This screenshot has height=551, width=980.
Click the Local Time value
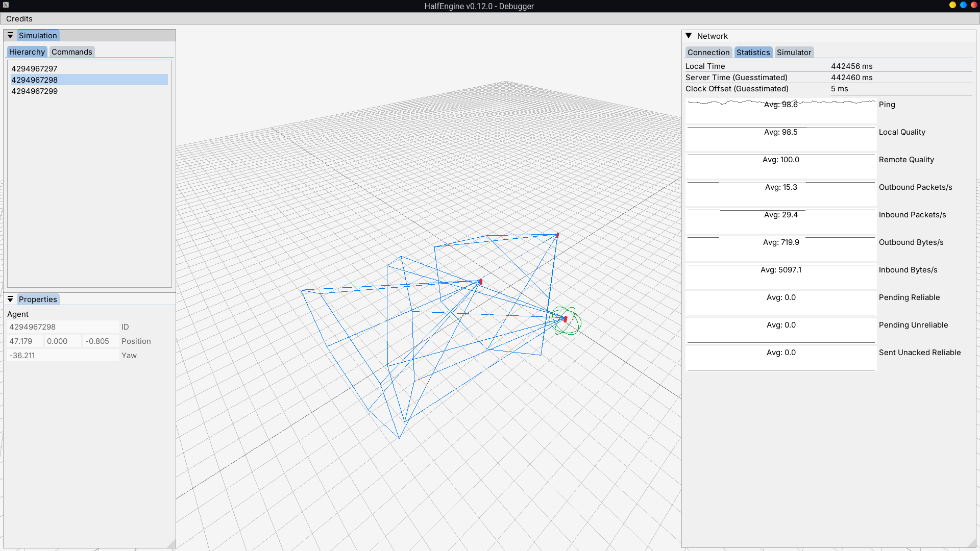(852, 66)
